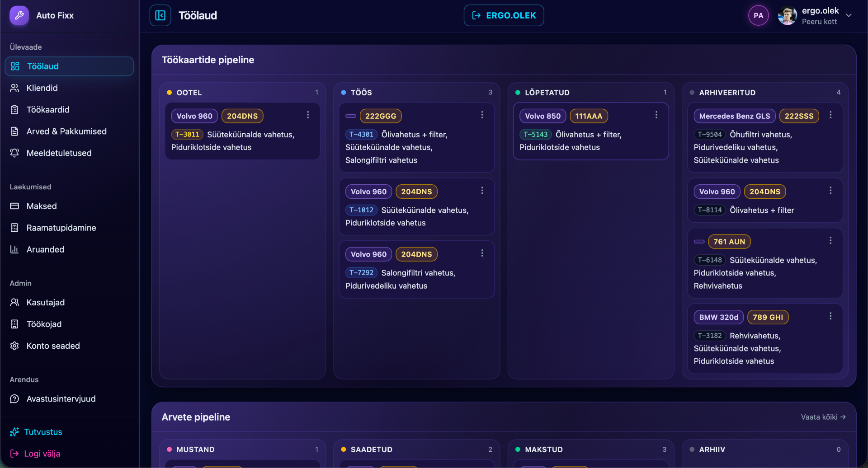The width and height of the screenshot is (868, 468).
Task: Expand the ergo.olek user dropdown chevron
Action: 849,15
